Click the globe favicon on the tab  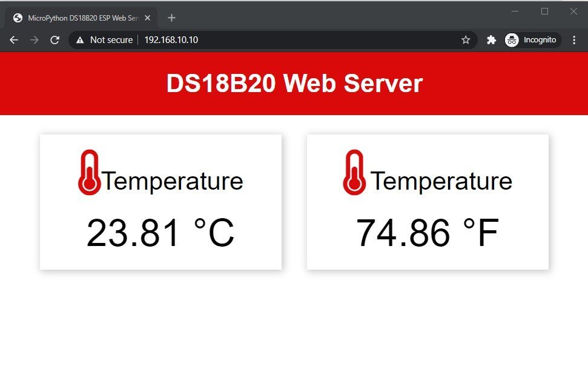(x=18, y=18)
